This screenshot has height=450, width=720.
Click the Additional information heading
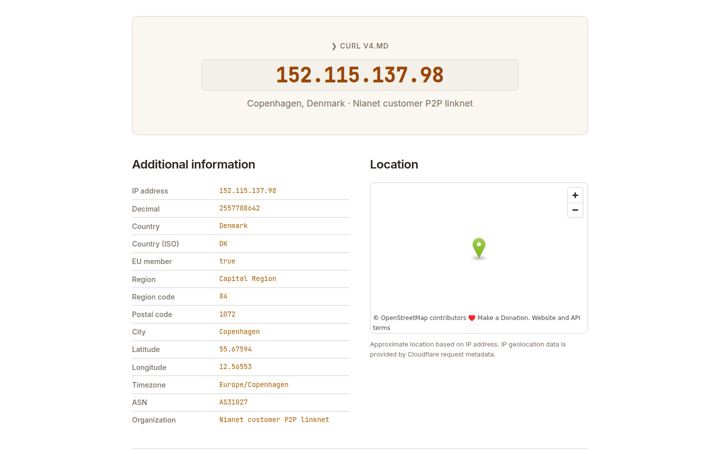point(193,164)
